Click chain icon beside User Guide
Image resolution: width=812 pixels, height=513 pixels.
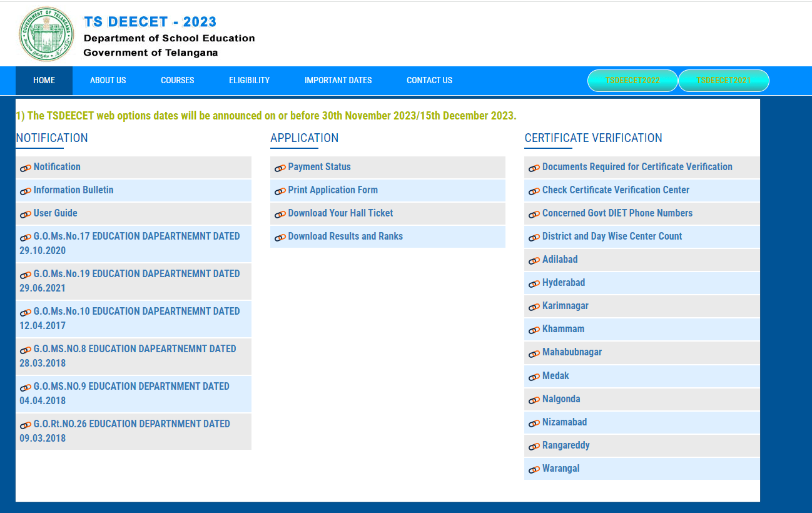coord(26,214)
